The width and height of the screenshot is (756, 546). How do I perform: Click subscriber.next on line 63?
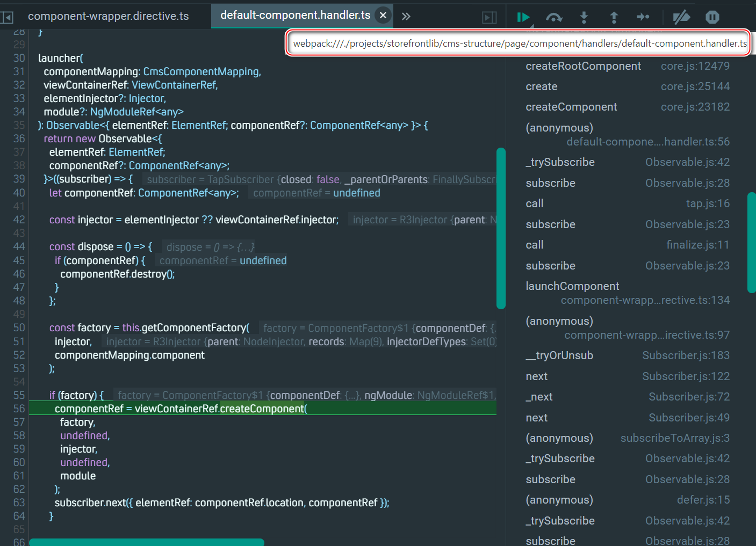90,503
